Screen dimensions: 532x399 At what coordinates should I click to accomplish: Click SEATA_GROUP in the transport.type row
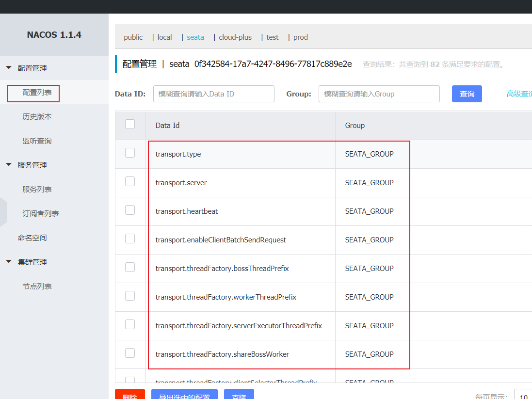369,154
